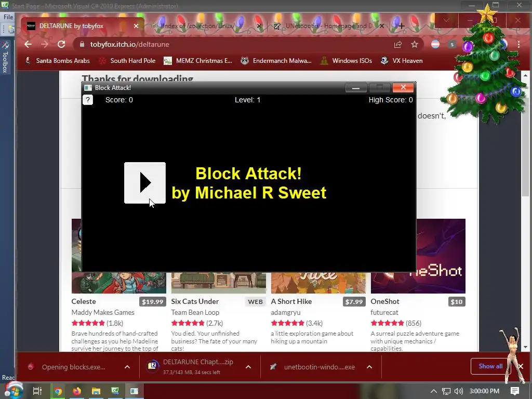The height and width of the screenshot is (399, 532).
Task: Click the S extension icon in Chrome
Action: pos(451,45)
